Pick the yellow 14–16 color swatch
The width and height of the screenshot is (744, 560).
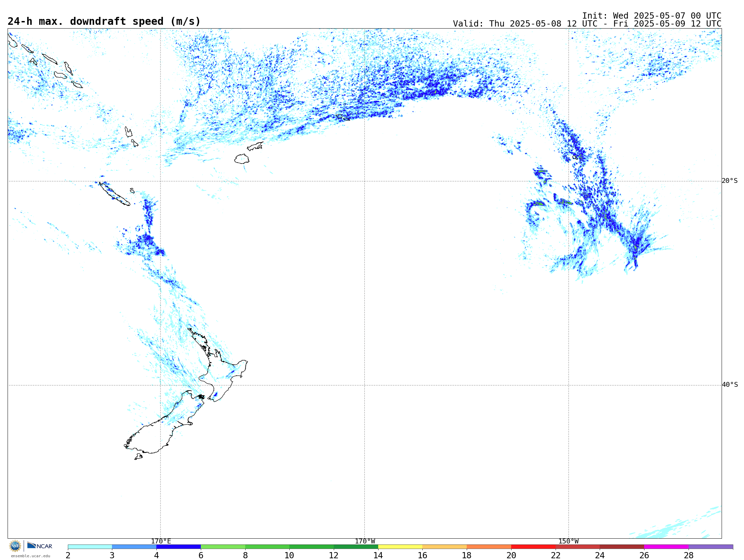400,547
